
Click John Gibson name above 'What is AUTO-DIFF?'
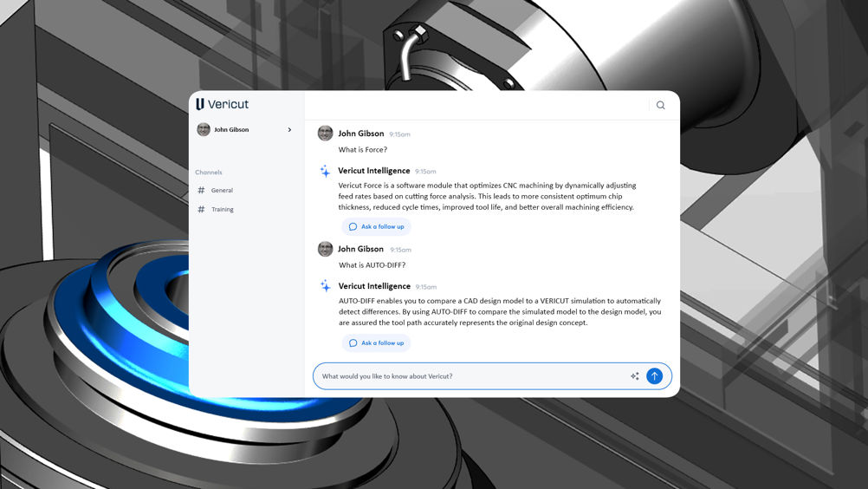(x=361, y=249)
